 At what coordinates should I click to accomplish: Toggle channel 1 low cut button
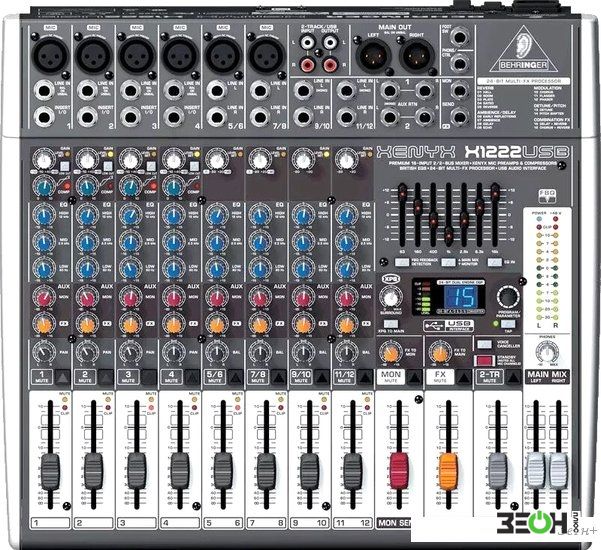tap(64, 166)
